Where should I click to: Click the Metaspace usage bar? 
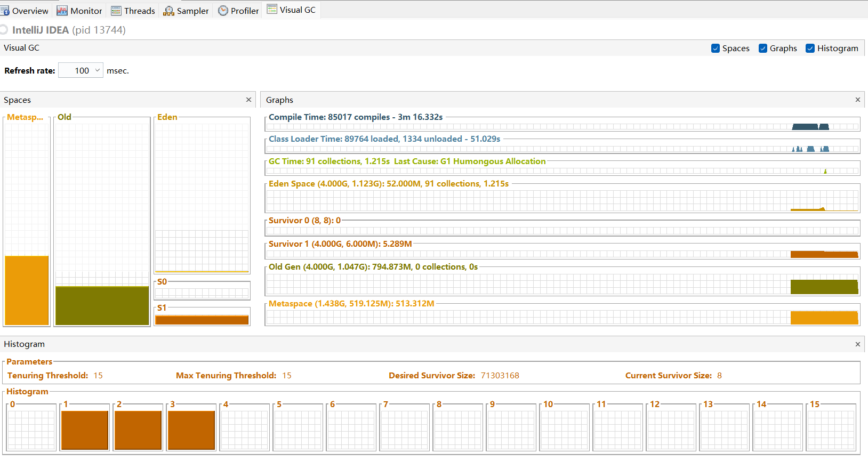coord(27,290)
